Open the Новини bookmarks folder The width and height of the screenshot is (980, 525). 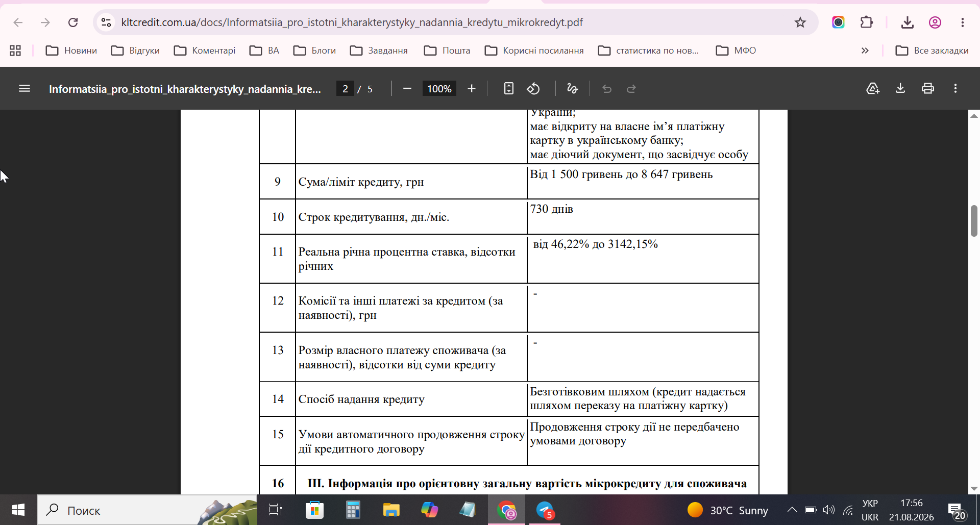click(x=71, y=51)
